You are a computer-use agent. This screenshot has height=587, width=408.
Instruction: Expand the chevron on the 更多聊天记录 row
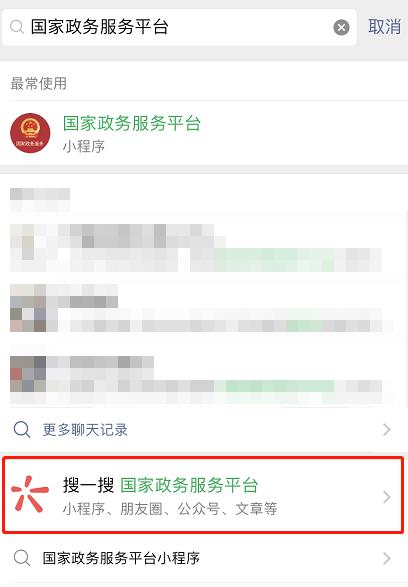pos(387,429)
